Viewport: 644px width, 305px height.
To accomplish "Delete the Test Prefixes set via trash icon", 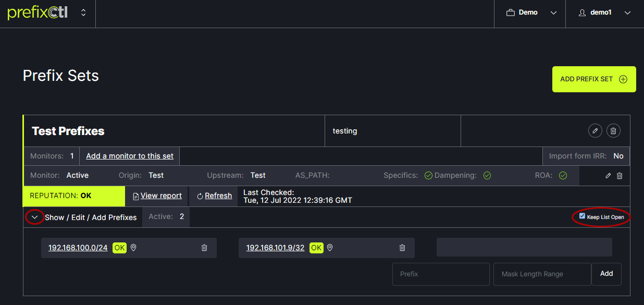I will click(613, 131).
